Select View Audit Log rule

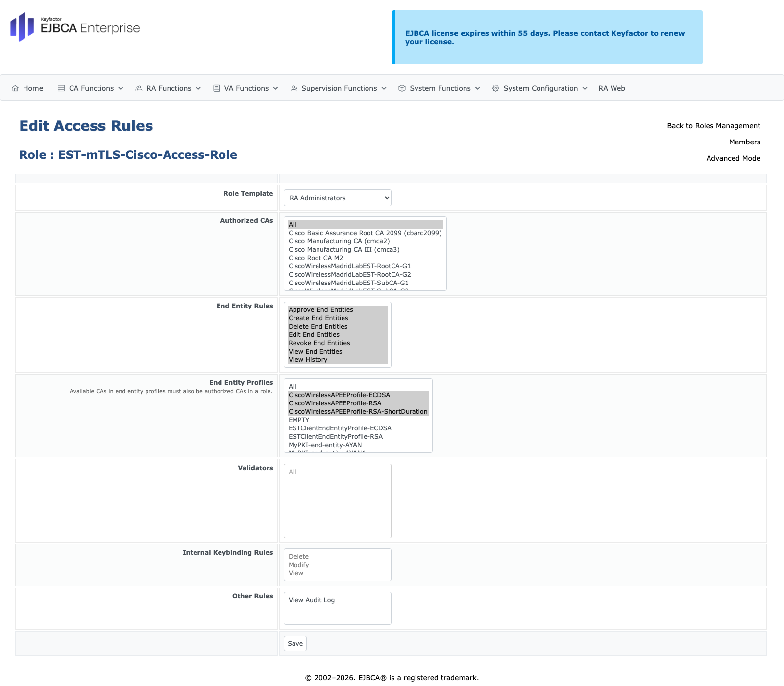338,600
